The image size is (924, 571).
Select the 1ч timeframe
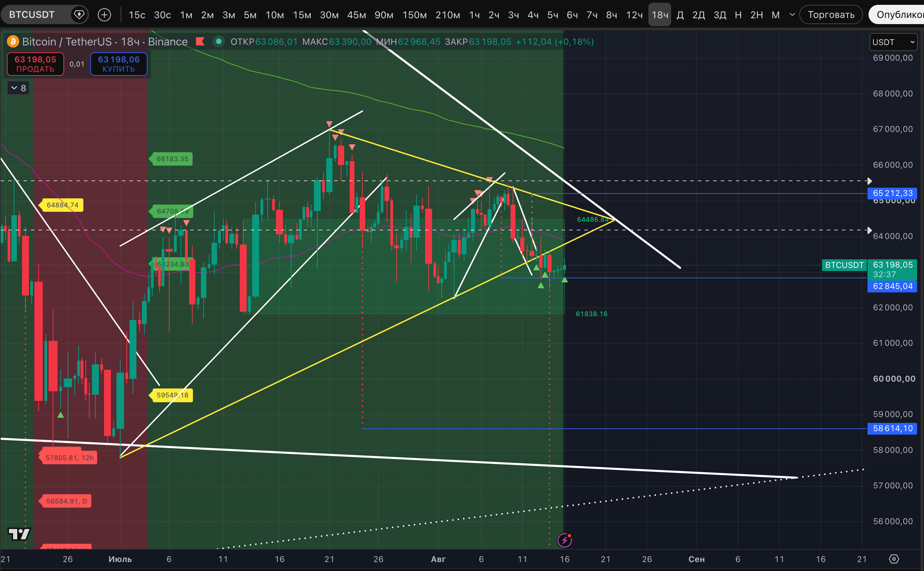(474, 15)
